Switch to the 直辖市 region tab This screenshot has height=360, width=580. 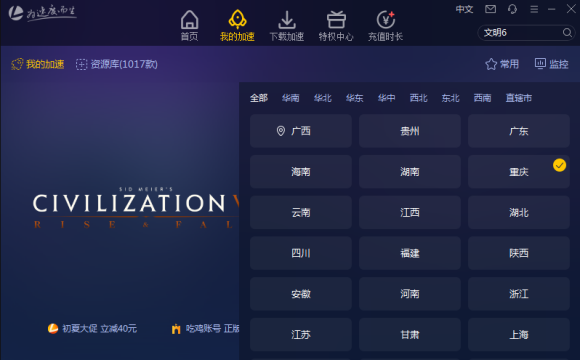[x=519, y=98]
